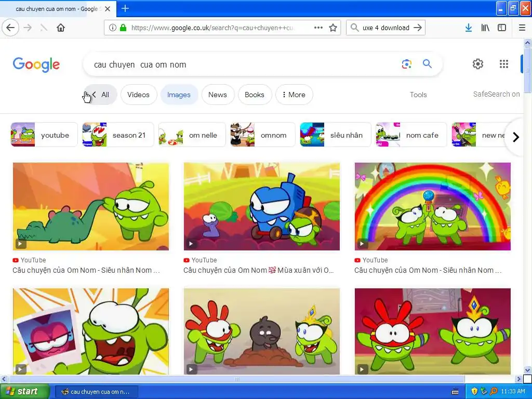Bookmark this page with the star icon
This screenshot has width=532, height=399.
tap(333, 28)
